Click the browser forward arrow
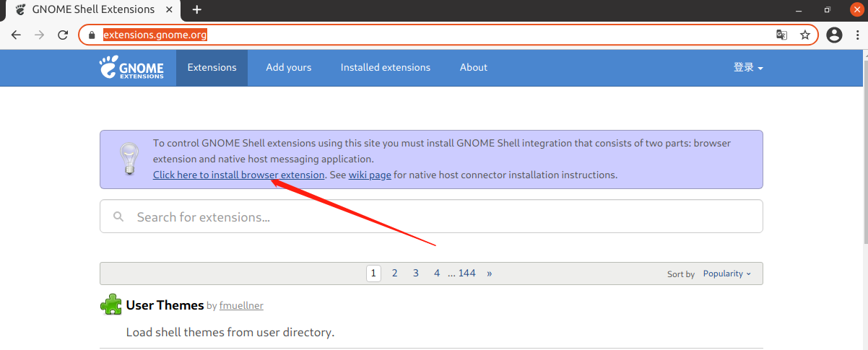 (39, 35)
